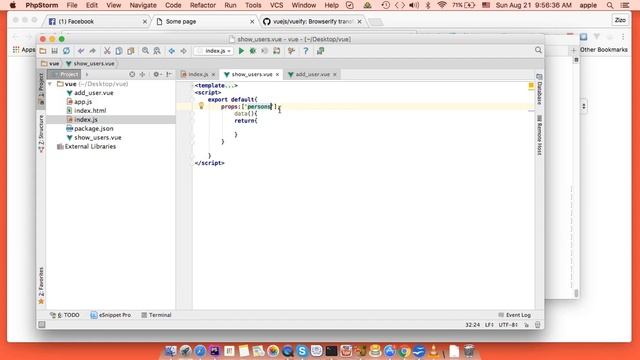640x360 pixels.
Task: Click the yellow intention lightbulb
Action: (x=201, y=106)
